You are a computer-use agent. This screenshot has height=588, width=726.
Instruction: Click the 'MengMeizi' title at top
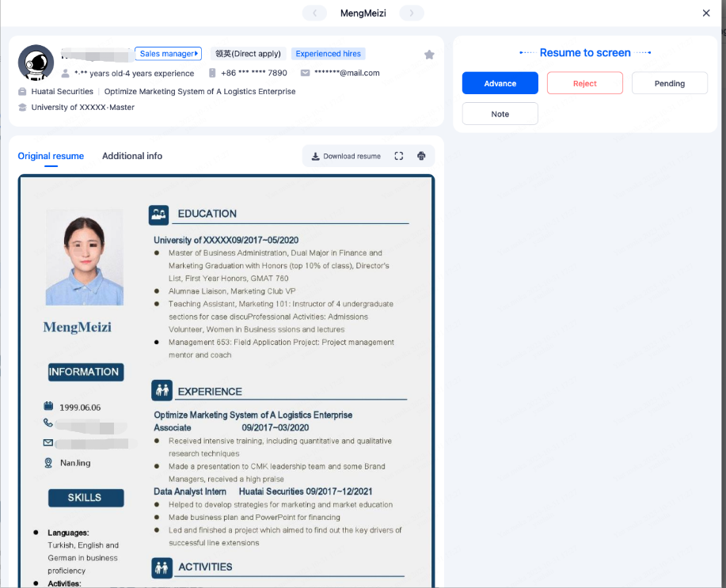[363, 13]
